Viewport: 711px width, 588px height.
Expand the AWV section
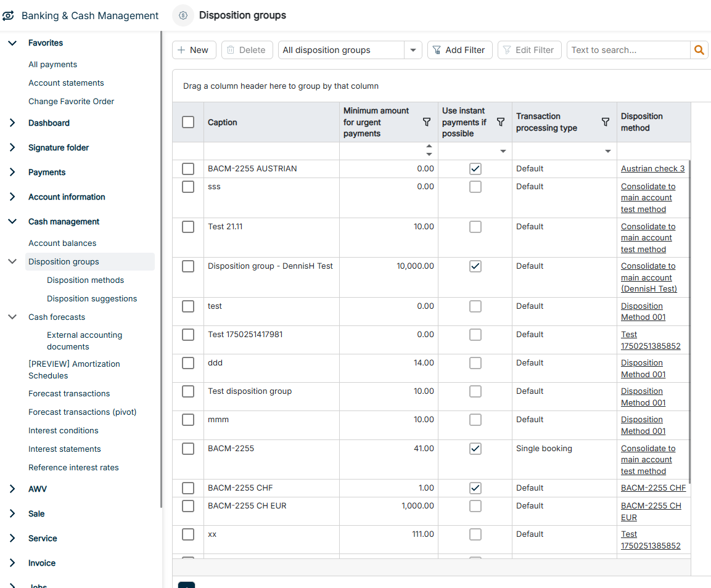pos(12,489)
